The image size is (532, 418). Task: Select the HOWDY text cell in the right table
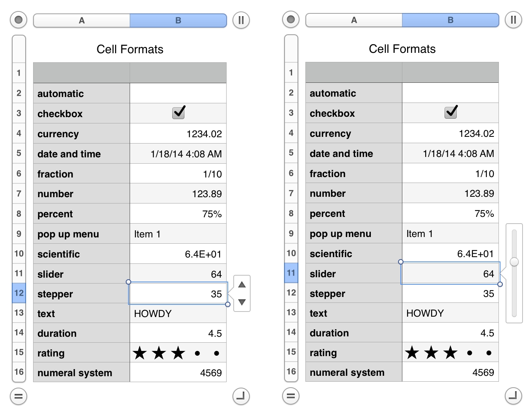coord(450,313)
